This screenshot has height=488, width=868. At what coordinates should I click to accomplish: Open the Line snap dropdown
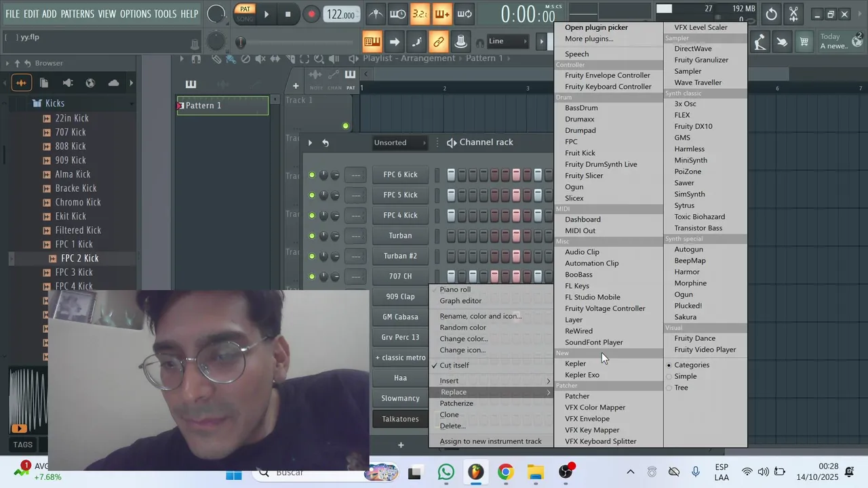pos(508,41)
